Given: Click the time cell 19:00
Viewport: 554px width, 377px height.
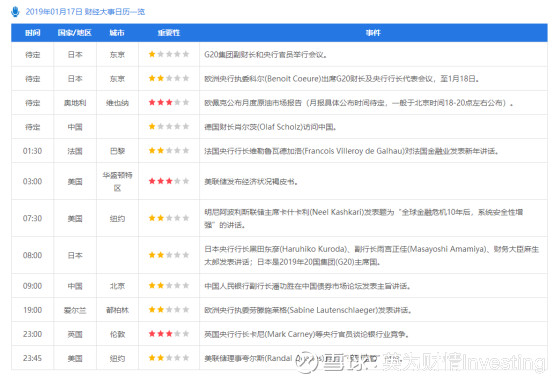Looking at the screenshot, I should [x=33, y=310].
